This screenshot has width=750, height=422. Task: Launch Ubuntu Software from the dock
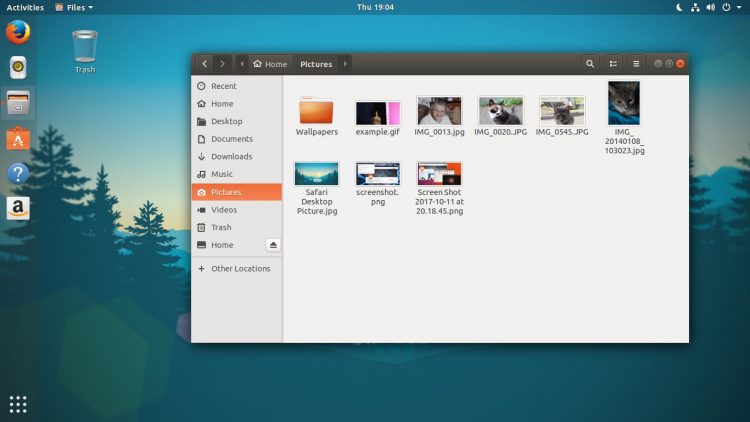18,138
